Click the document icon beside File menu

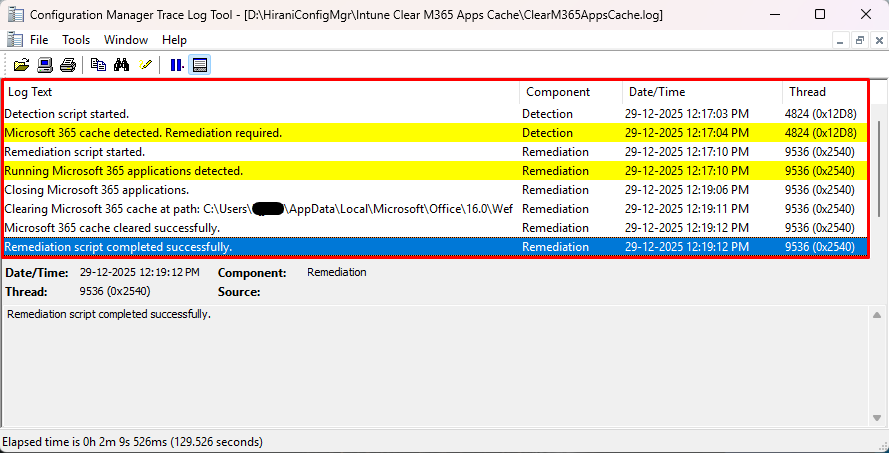[x=14, y=40]
